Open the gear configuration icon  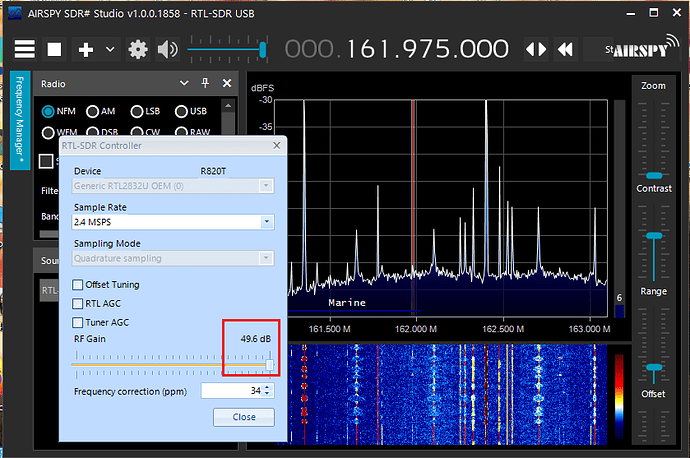[x=138, y=49]
